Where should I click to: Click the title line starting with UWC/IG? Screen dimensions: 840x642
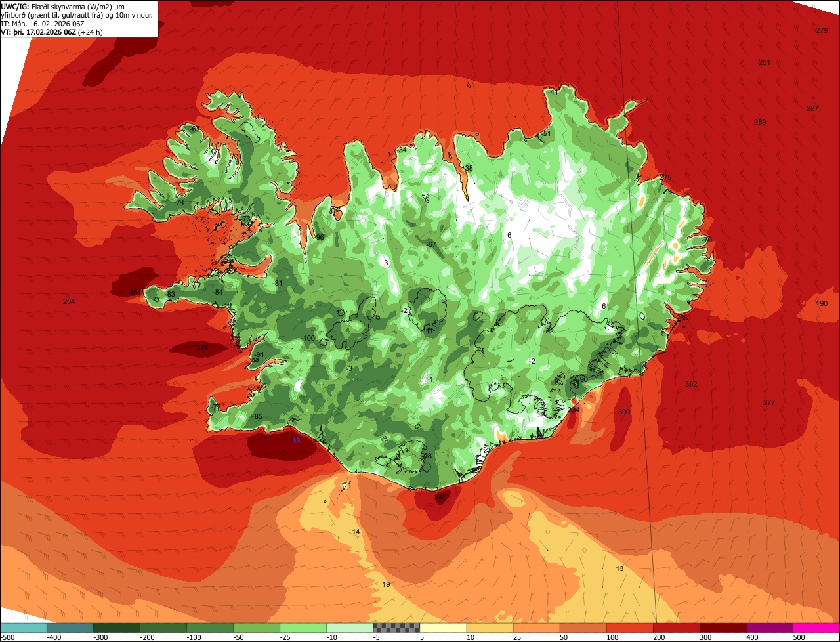64,6
